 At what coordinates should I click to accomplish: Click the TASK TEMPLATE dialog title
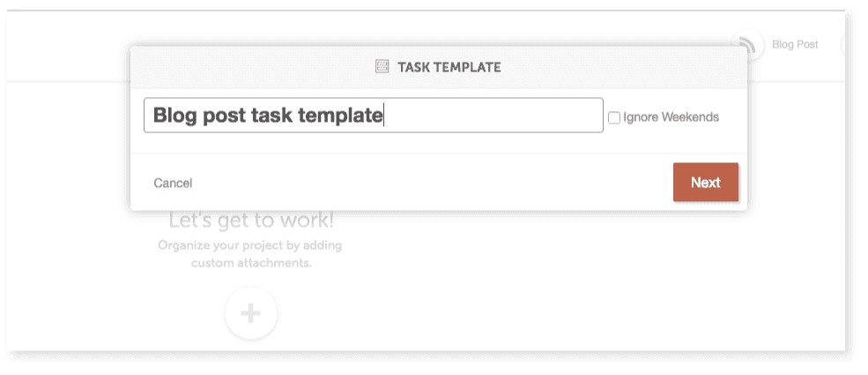click(449, 68)
